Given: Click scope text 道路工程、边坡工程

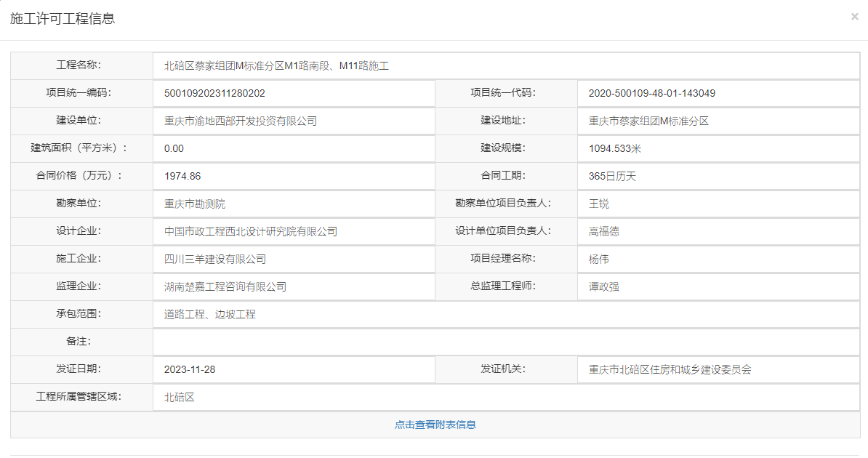Looking at the screenshot, I should 210,315.
